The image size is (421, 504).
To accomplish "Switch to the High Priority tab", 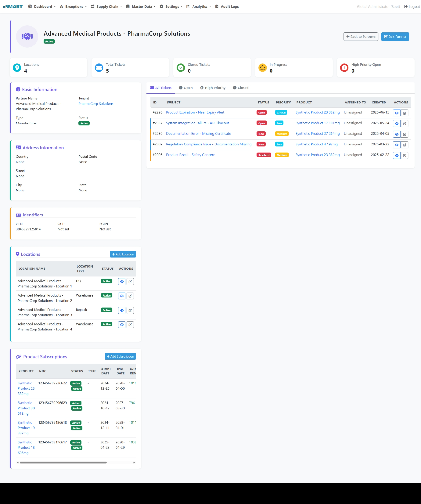I will [213, 88].
